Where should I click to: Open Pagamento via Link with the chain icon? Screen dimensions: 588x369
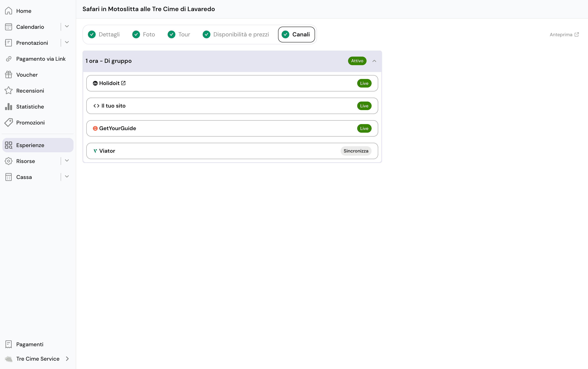[x=9, y=59]
